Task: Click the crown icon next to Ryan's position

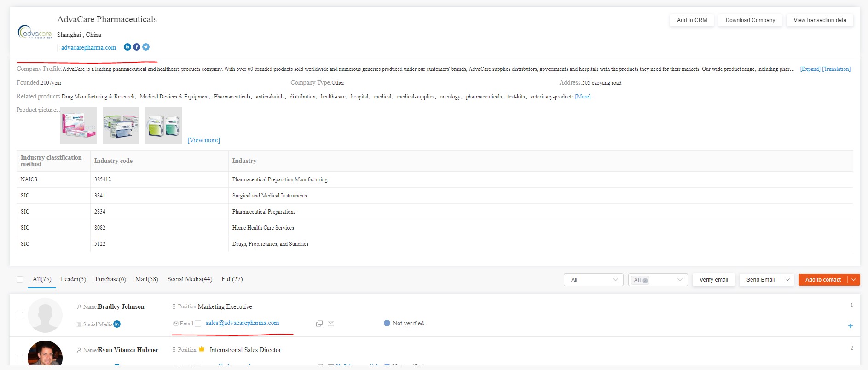Action: click(202, 349)
